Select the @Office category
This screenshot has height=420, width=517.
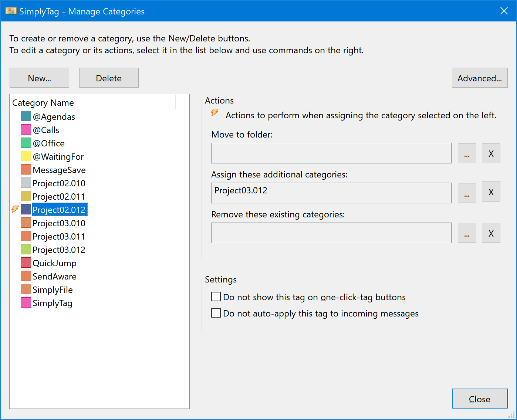(x=48, y=143)
